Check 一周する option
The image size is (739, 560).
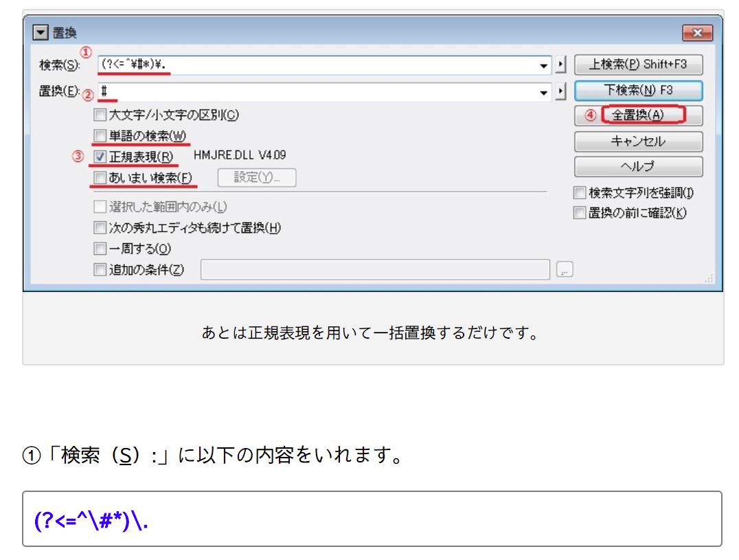100,249
